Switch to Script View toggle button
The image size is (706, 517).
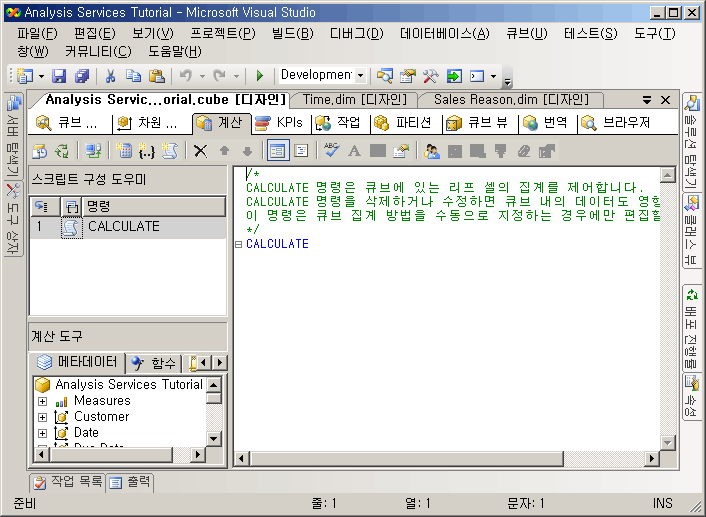coord(301,151)
